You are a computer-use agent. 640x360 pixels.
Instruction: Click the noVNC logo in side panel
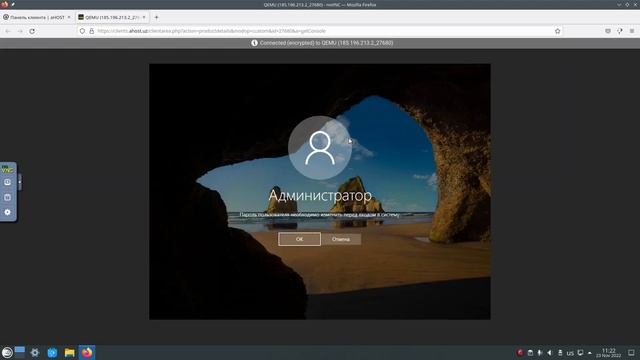[7, 169]
